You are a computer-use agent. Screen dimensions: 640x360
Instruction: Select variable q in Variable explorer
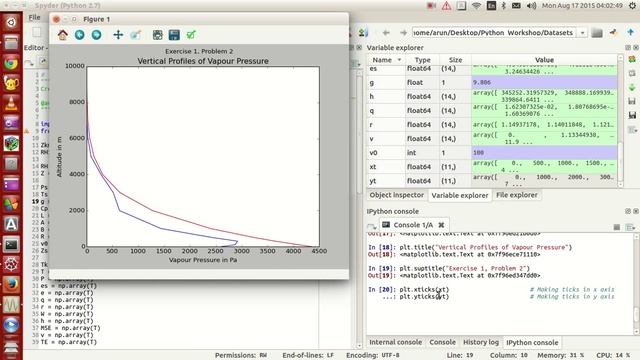386,111
